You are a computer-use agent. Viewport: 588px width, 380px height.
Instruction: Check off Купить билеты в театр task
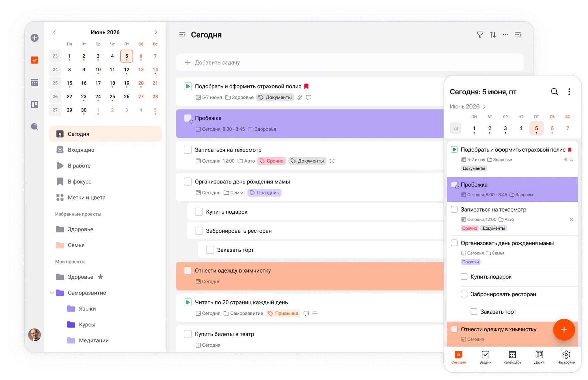tap(188, 334)
